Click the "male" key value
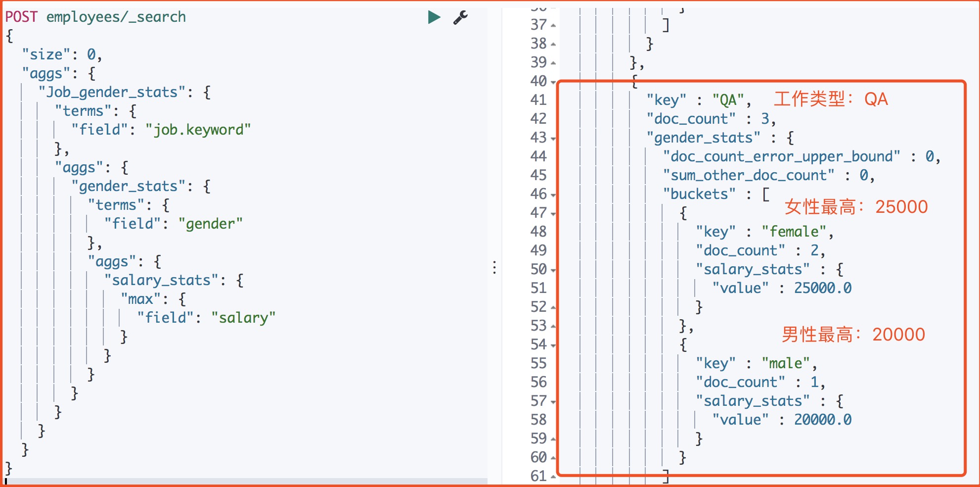 point(786,363)
